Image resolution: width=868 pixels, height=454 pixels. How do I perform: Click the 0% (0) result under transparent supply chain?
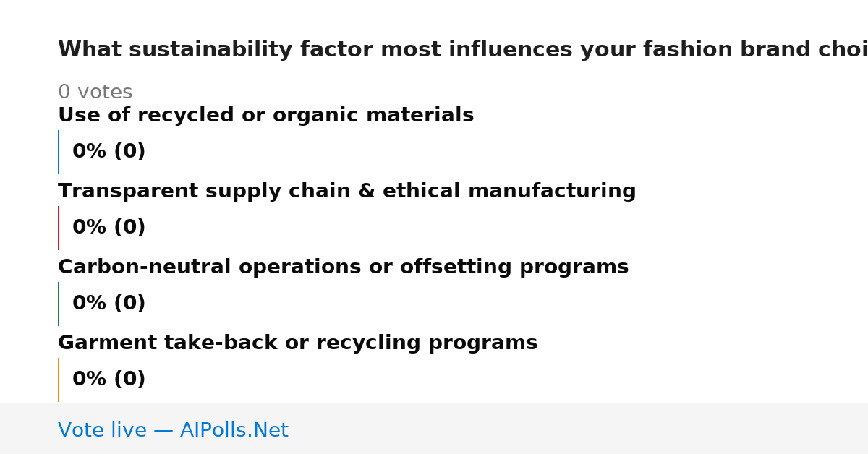click(109, 228)
